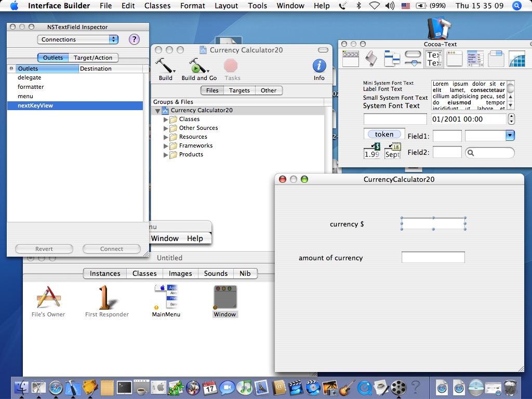Screen dimensions: 532x399
Task: Select the Controls button-and-slider palette icon
Action: click(413, 59)
